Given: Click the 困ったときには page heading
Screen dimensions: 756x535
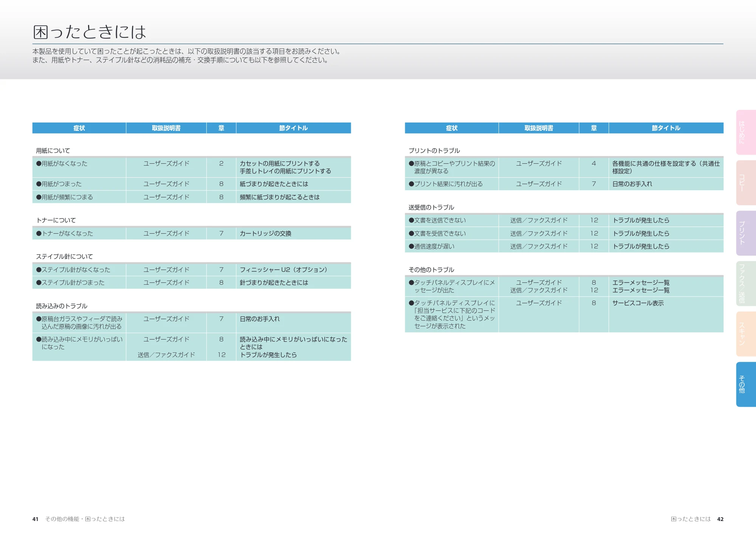Looking at the screenshot, I should click(x=90, y=32).
